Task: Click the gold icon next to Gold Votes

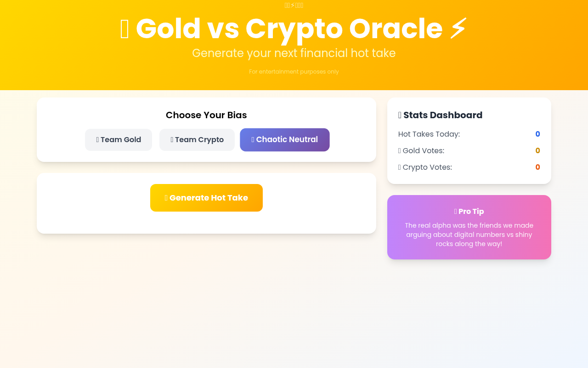Action: point(399,150)
